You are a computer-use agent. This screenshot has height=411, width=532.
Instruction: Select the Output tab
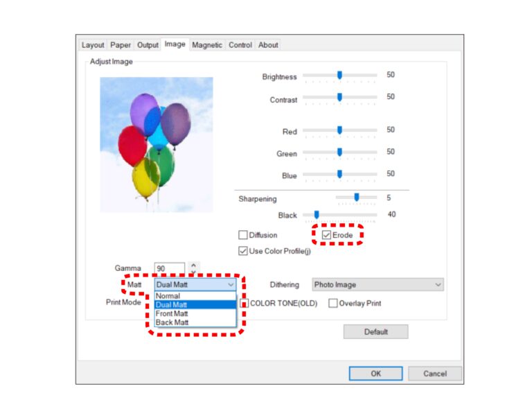tap(148, 45)
